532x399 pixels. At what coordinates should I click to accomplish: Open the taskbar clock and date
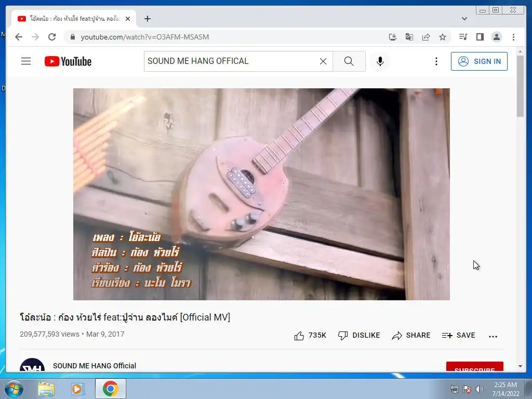click(x=506, y=389)
